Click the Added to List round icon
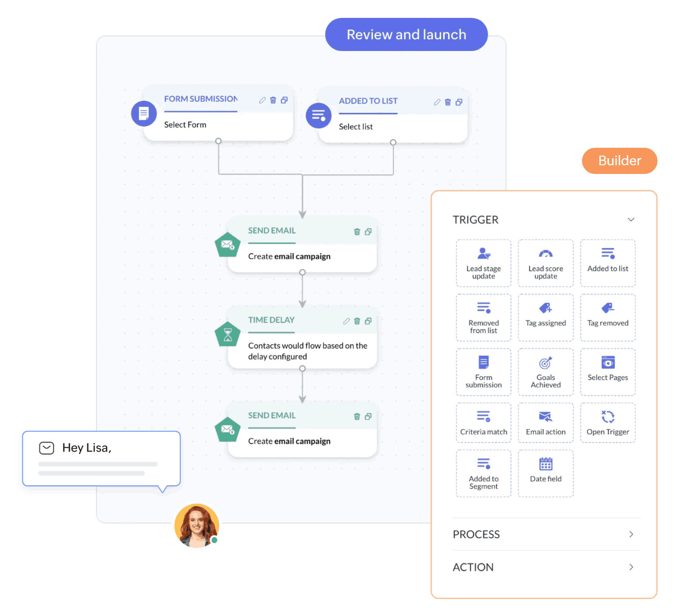685x616 pixels. coord(319,116)
